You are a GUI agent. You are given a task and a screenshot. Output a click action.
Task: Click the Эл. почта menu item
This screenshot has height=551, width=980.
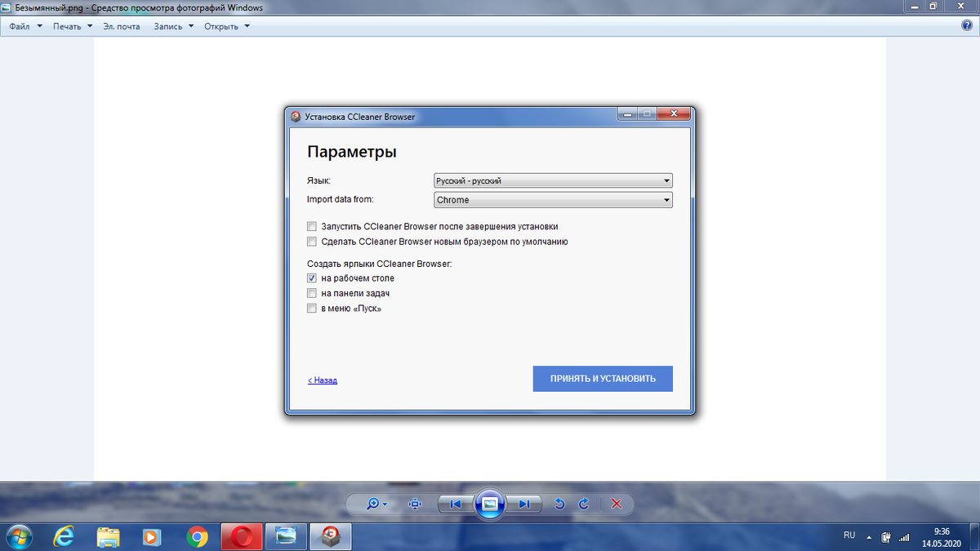[x=122, y=26]
